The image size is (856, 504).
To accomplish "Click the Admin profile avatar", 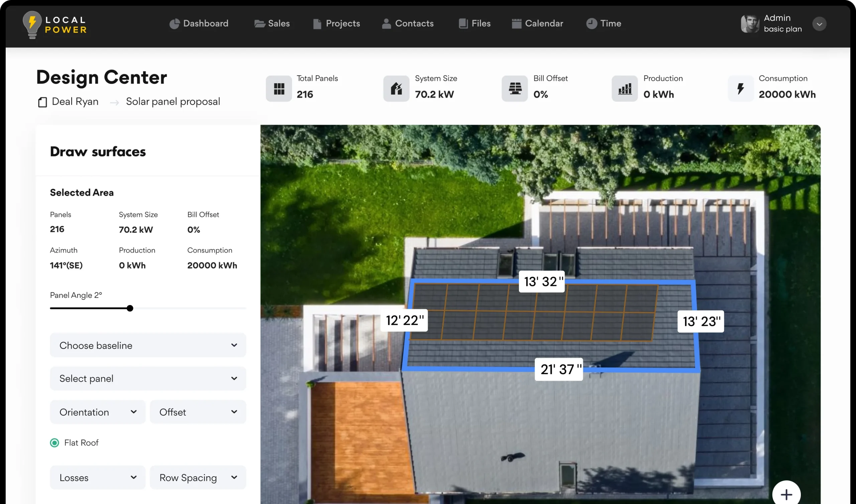I will (750, 24).
